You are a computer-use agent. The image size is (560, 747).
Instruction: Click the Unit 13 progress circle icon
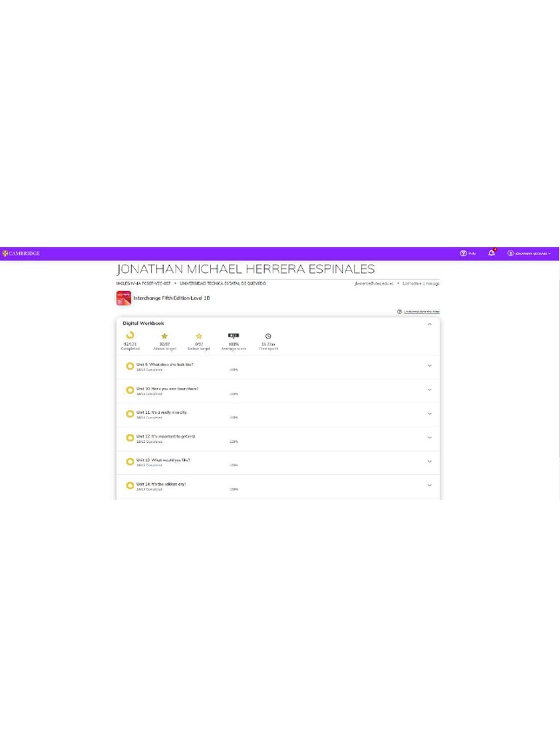[130, 461]
